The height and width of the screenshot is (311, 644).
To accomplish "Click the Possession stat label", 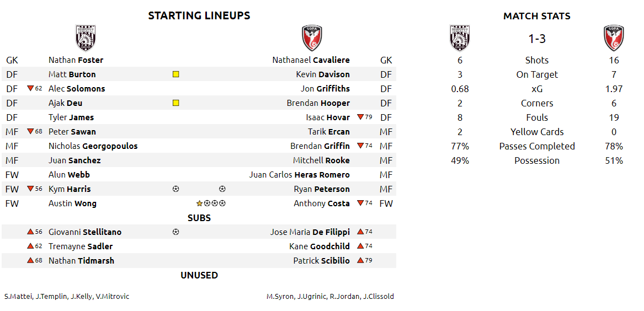I will (537, 160).
